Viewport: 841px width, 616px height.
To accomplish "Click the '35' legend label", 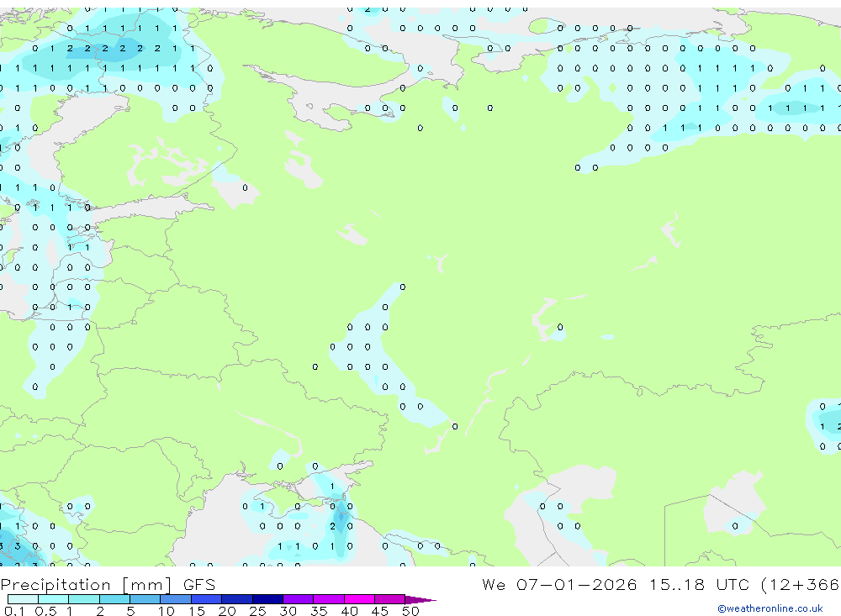I will pos(319,611).
